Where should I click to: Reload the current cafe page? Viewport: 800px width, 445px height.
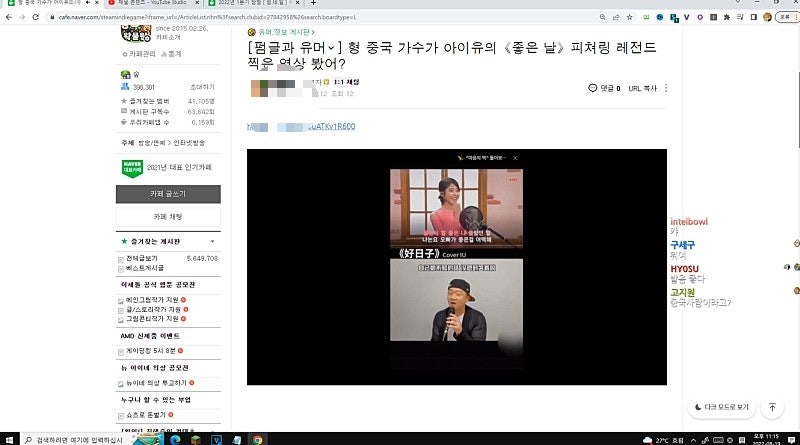point(35,17)
